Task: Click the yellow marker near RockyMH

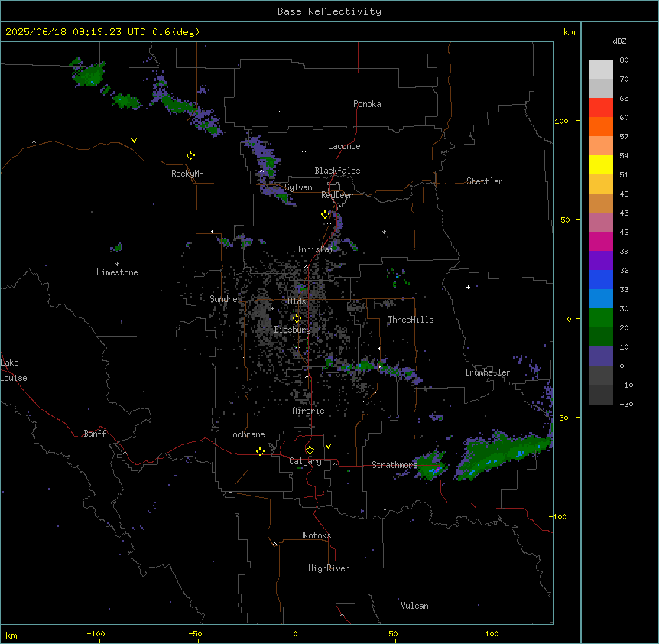Action: click(x=191, y=156)
